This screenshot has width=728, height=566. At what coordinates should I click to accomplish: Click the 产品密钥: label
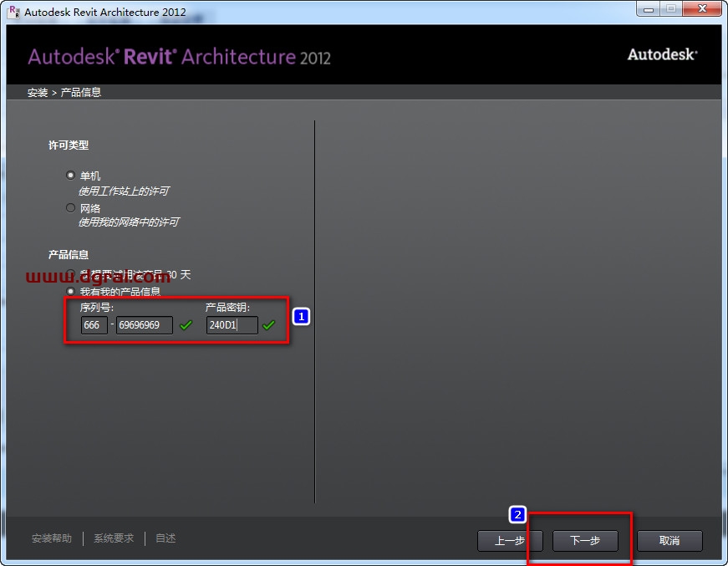click(x=227, y=308)
